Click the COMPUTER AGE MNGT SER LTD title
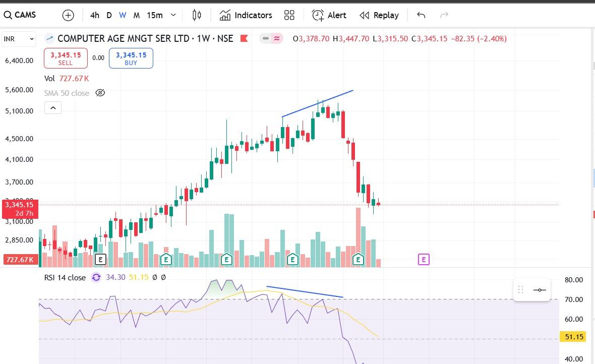Screen dimensions: 595x364 click(124, 38)
